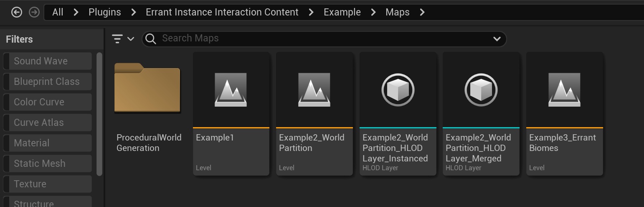
Task: Navigate to Plugins in the breadcrumb path
Action: 104,12
